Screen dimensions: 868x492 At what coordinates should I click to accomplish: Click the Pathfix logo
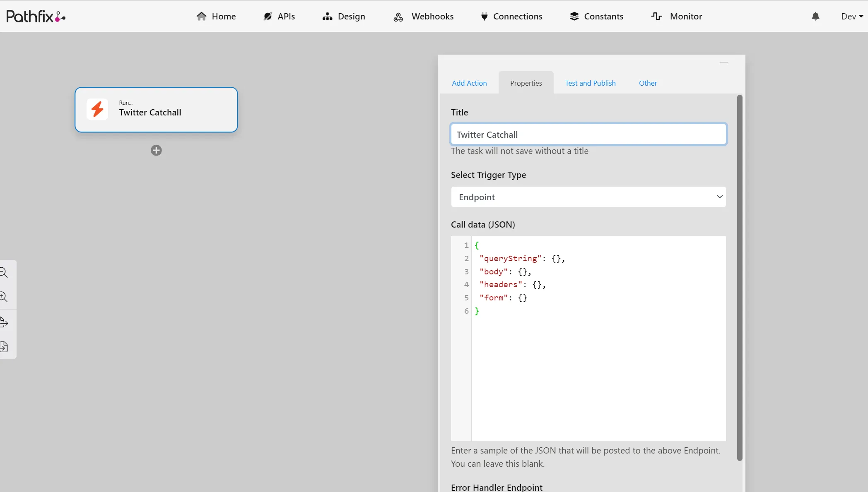(36, 16)
